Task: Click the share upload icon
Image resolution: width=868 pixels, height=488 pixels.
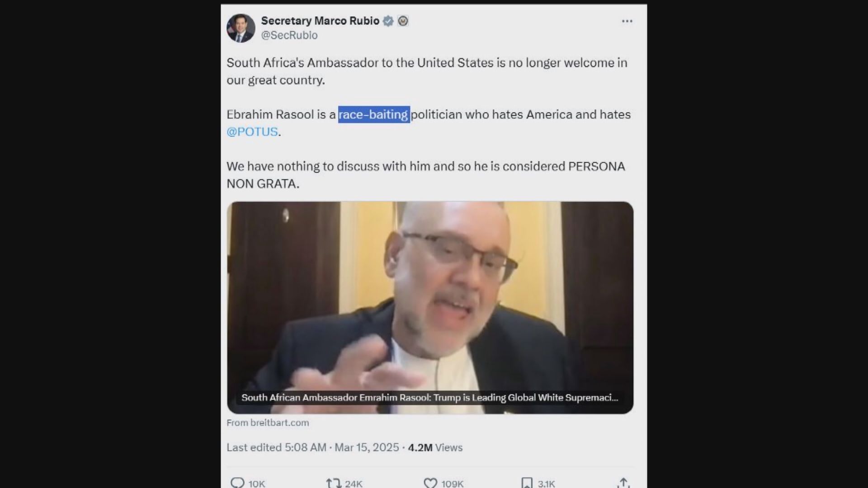Action: click(x=623, y=483)
